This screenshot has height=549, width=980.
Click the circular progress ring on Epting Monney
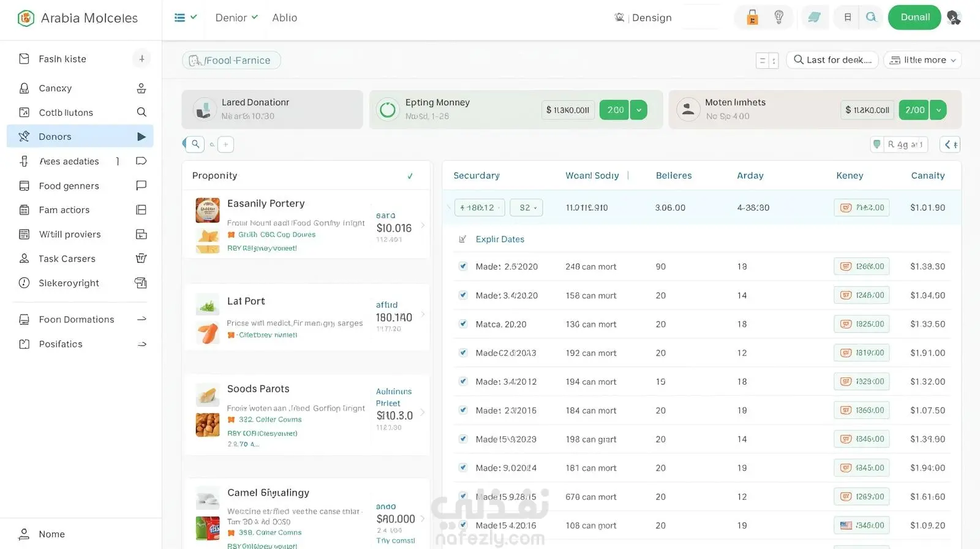(388, 110)
